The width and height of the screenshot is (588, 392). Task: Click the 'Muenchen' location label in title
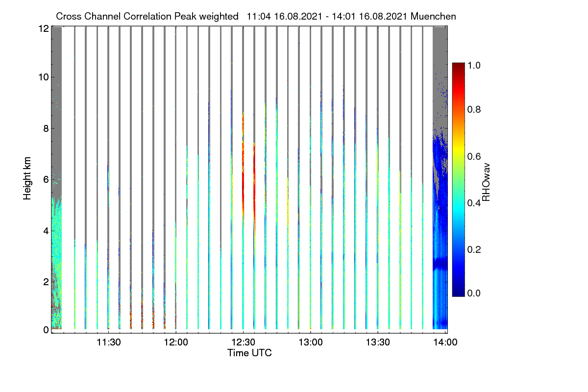click(434, 16)
